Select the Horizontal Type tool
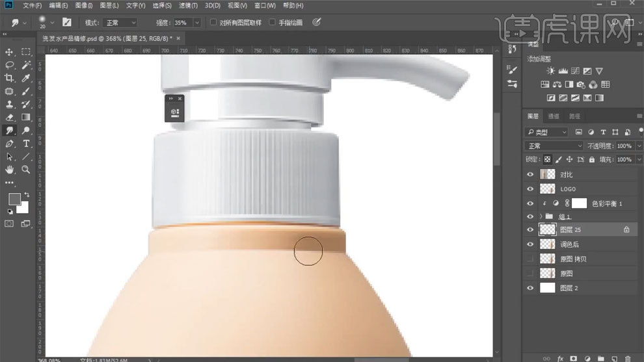 click(x=26, y=144)
